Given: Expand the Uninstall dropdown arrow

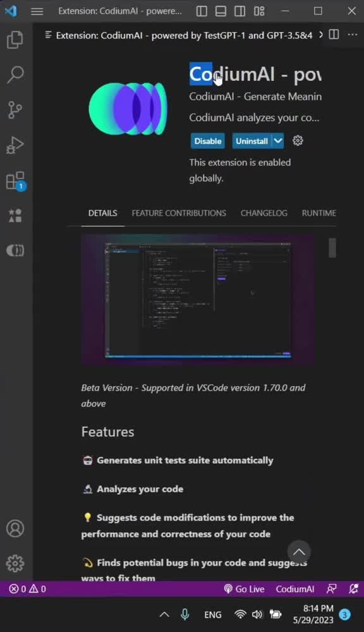Looking at the screenshot, I should pyautogui.click(x=278, y=141).
